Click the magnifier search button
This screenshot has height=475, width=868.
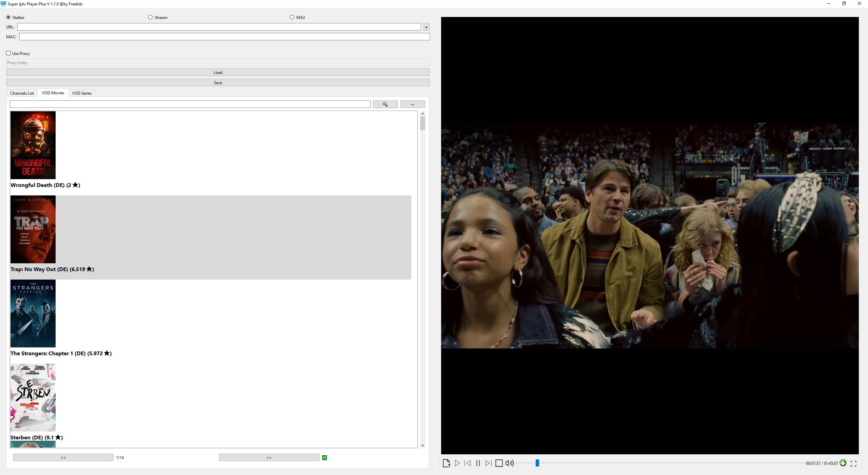click(x=385, y=104)
